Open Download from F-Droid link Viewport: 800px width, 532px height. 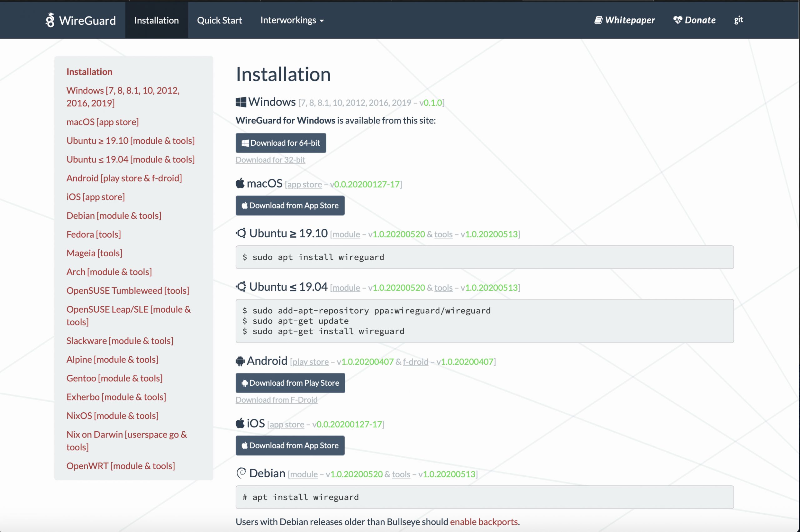276,400
